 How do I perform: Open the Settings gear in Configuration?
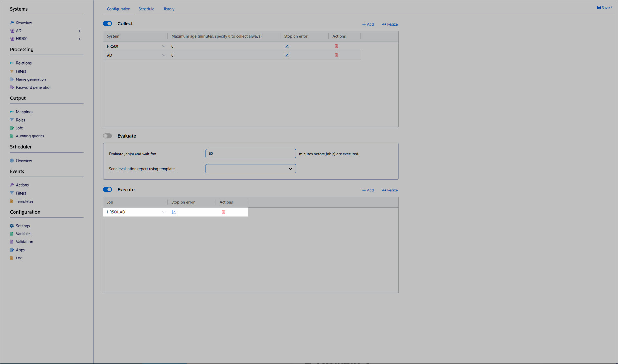pos(12,226)
